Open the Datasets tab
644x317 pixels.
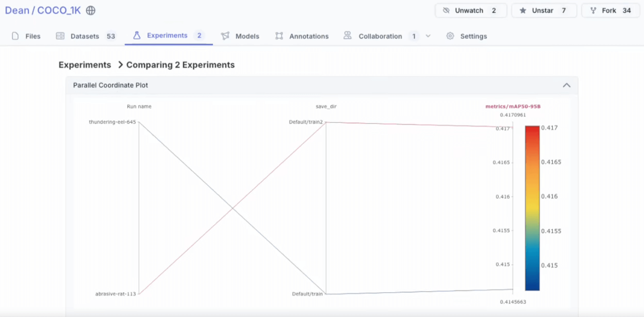(x=85, y=36)
